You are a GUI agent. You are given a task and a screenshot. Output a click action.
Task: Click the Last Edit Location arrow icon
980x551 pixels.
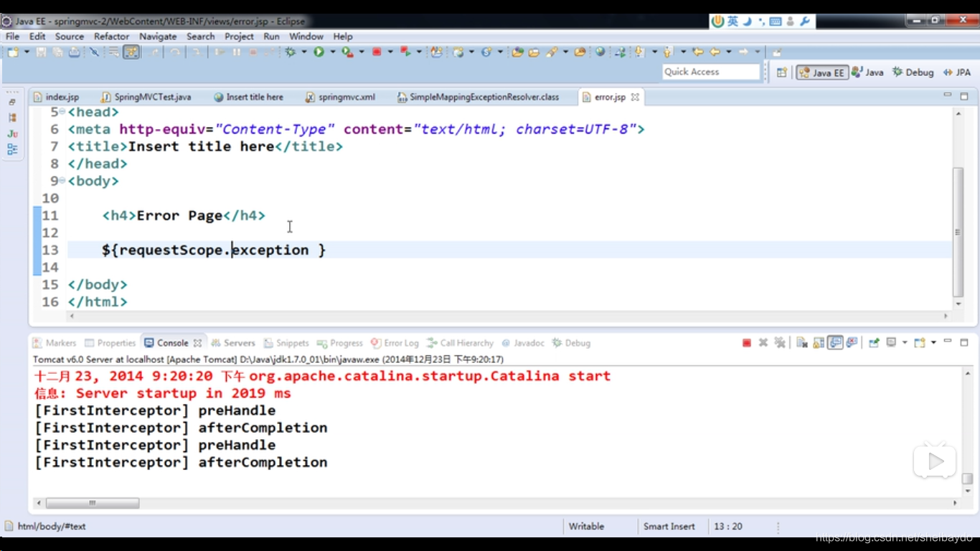[697, 52]
